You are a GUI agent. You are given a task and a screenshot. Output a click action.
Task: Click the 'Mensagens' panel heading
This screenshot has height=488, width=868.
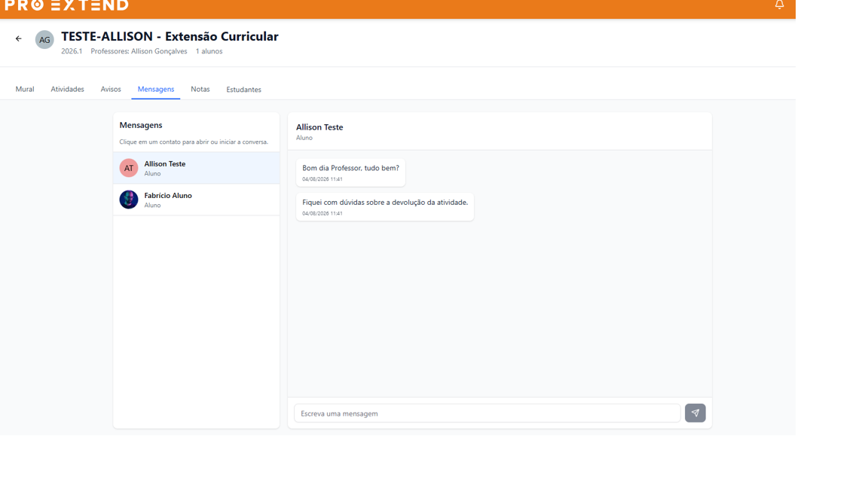(141, 126)
